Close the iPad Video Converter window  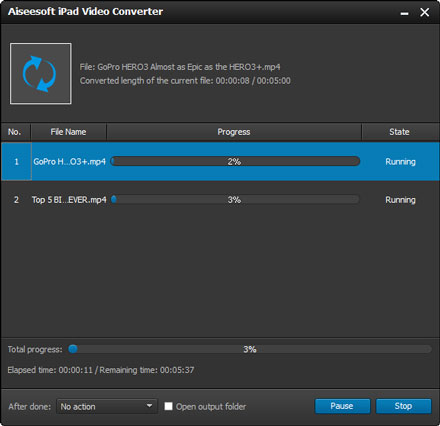pos(425,12)
